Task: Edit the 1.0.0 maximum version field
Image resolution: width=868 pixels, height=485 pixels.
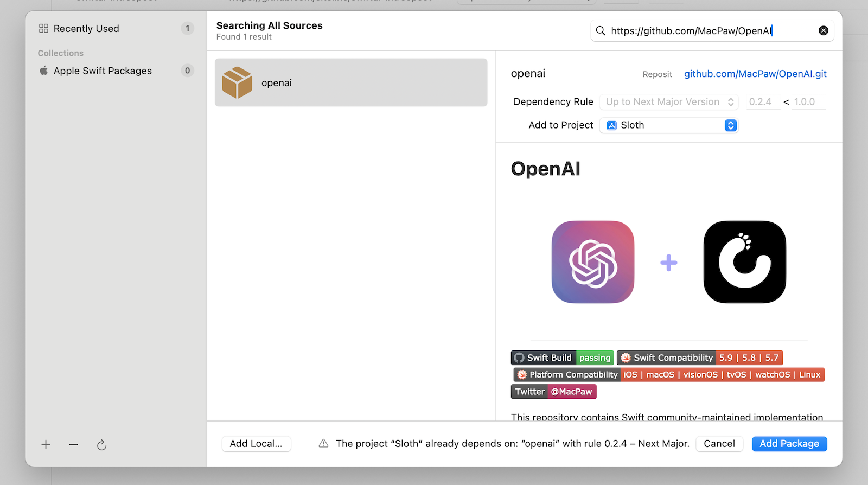Action: click(x=808, y=102)
